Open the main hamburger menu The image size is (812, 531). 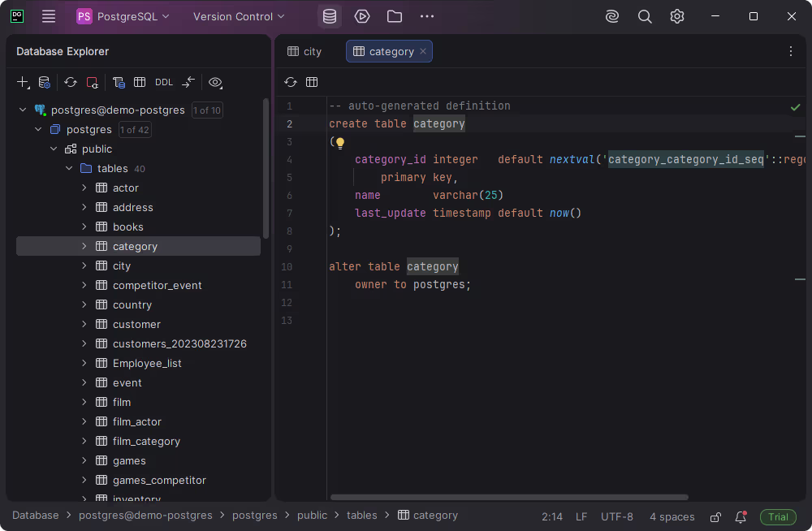click(49, 16)
